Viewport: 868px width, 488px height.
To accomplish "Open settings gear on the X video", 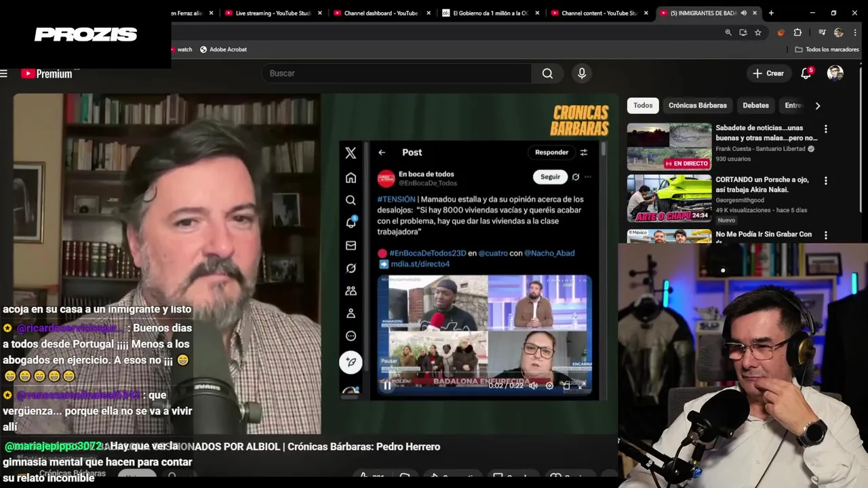I will click(x=549, y=386).
